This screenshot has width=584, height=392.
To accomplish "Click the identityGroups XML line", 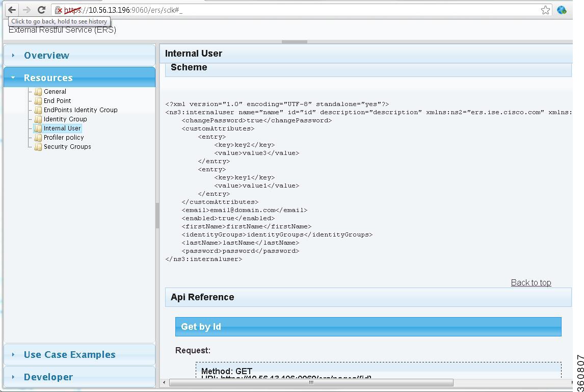I will tap(277, 235).
